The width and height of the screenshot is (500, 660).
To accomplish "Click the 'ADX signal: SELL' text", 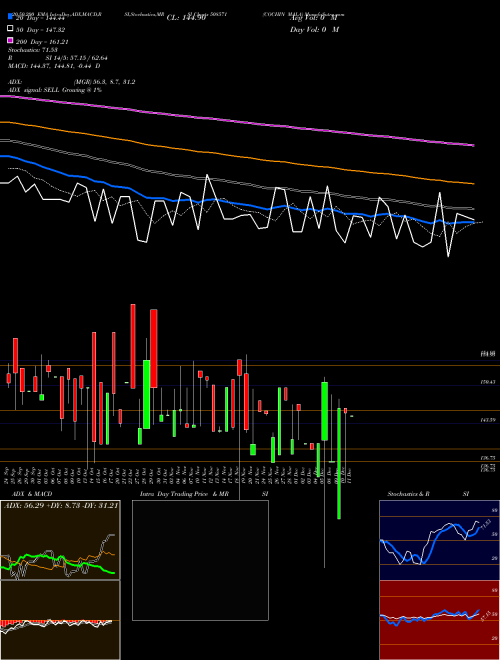I will click(34, 90).
